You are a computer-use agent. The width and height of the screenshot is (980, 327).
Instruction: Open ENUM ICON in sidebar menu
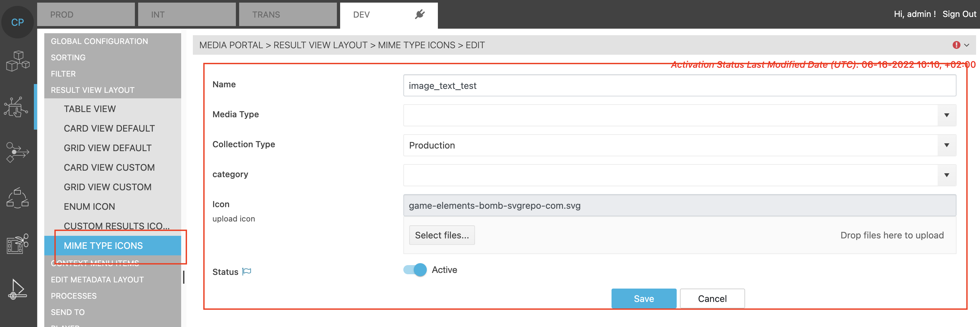coord(89,206)
